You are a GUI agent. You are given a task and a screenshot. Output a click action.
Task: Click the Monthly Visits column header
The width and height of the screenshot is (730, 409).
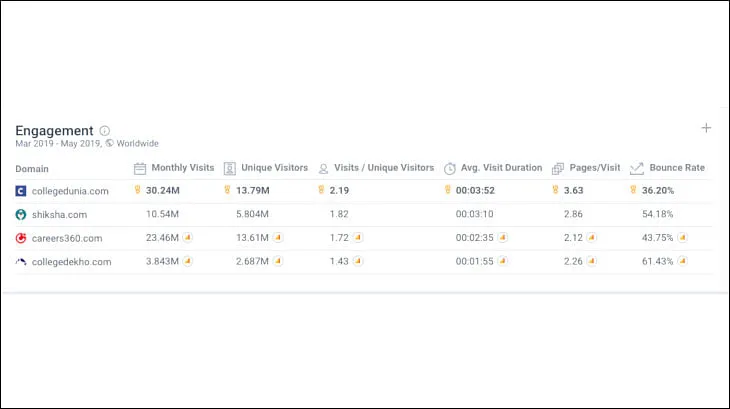point(182,168)
